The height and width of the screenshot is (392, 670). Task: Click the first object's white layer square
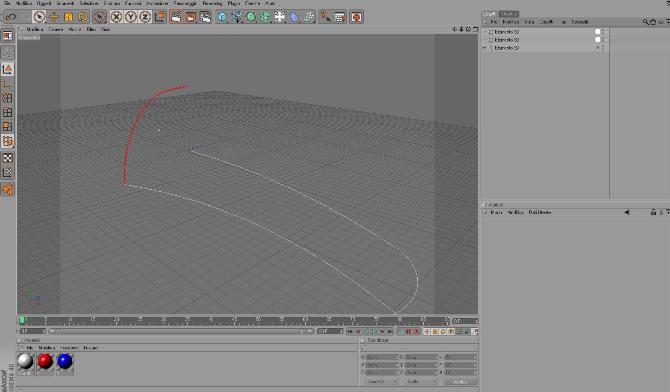pos(598,32)
